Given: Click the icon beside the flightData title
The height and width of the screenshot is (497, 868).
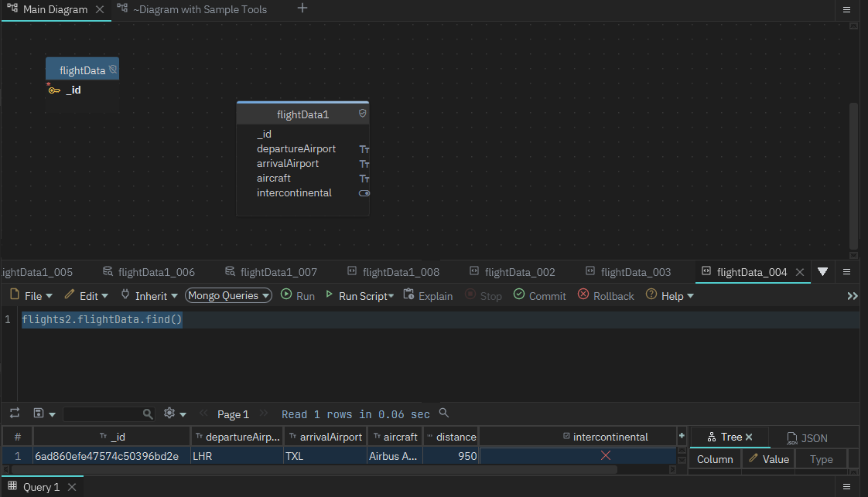Looking at the screenshot, I should pyautogui.click(x=113, y=69).
